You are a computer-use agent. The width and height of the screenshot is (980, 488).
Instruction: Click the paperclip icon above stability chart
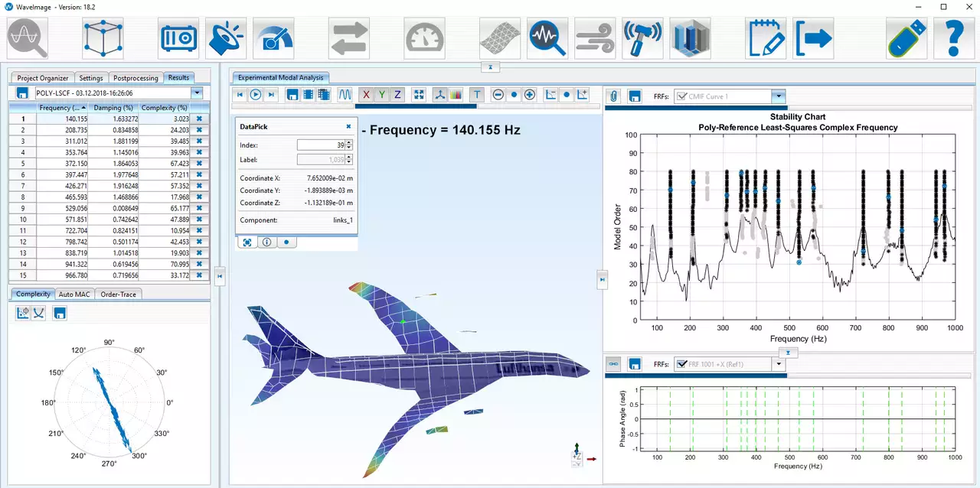click(614, 96)
